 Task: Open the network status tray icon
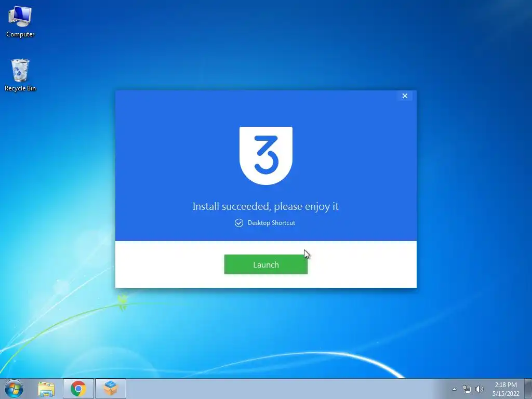coord(467,389)
